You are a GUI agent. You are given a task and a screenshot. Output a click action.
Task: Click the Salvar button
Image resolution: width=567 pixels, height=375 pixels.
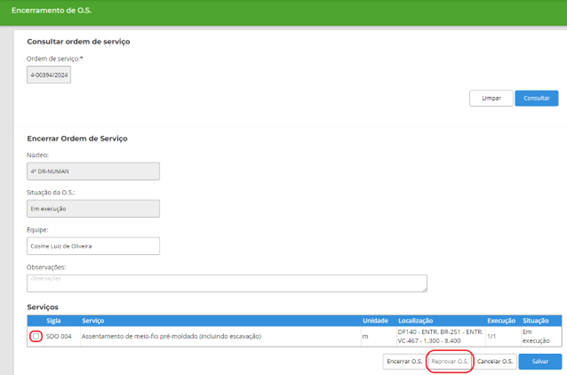[540, 361]
